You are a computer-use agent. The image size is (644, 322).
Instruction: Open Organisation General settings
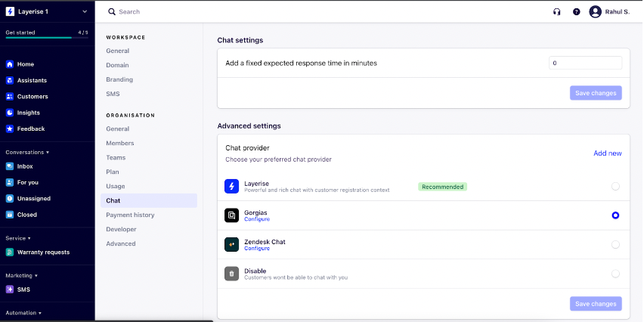(118, 129)
